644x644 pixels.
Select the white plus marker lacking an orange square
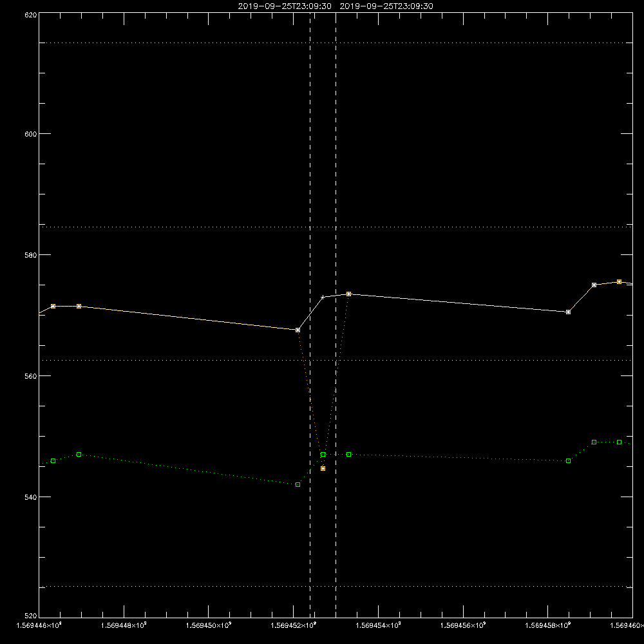pyautogui.click(x=323, y=297)
